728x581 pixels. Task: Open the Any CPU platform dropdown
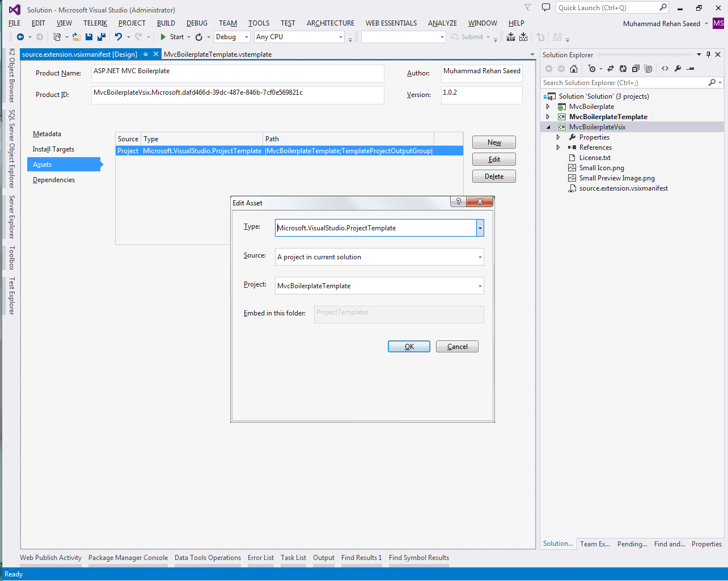click(340, 36)
